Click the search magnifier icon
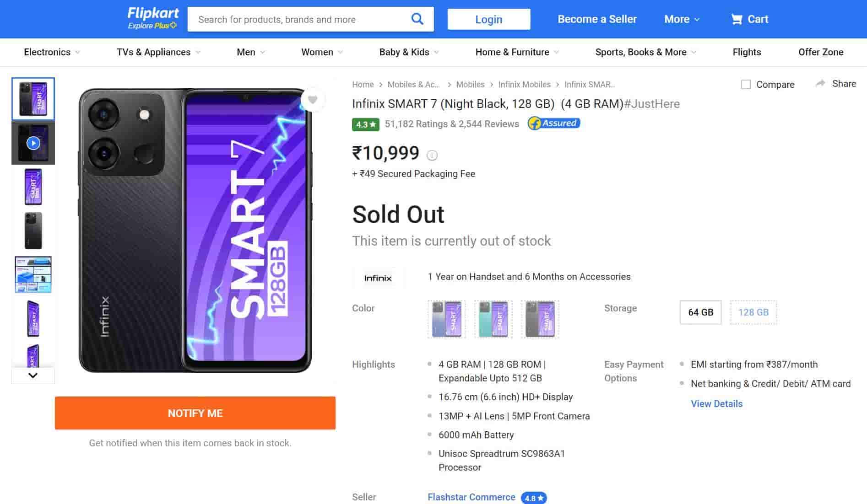This screenshot has height=504, width=867. (x=417, y=19)
